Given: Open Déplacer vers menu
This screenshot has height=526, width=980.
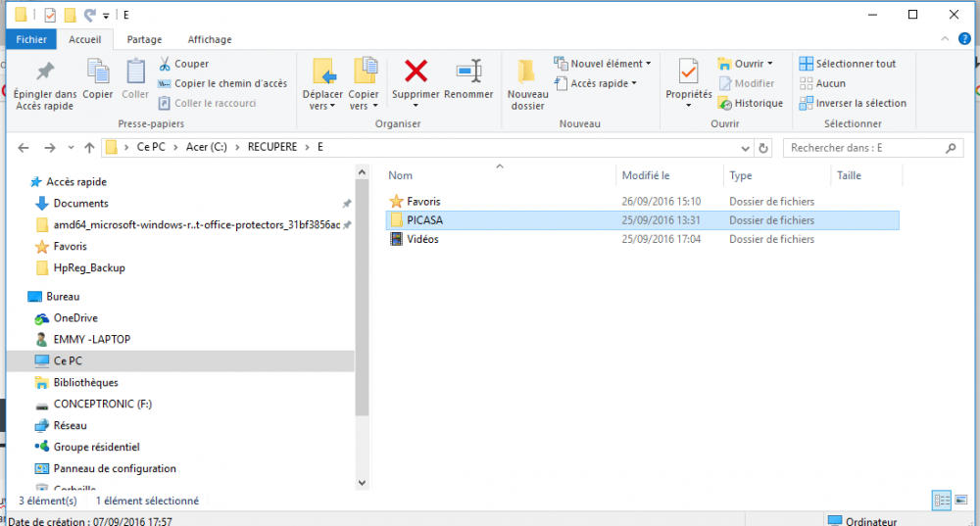Looking at the screenshot, I should 322,85.
